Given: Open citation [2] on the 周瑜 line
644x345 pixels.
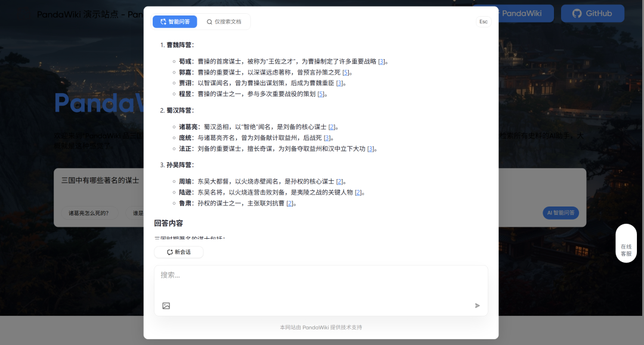Looking at the screenshot, I should click(339, 182).
